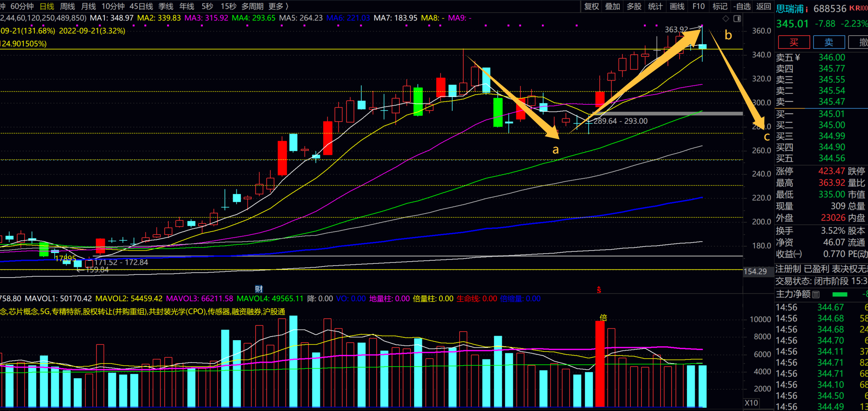The width and height of the screenshot is (868, 411).
Task: Open the 画线 drawing tools menu
Action: coord(677,6)
